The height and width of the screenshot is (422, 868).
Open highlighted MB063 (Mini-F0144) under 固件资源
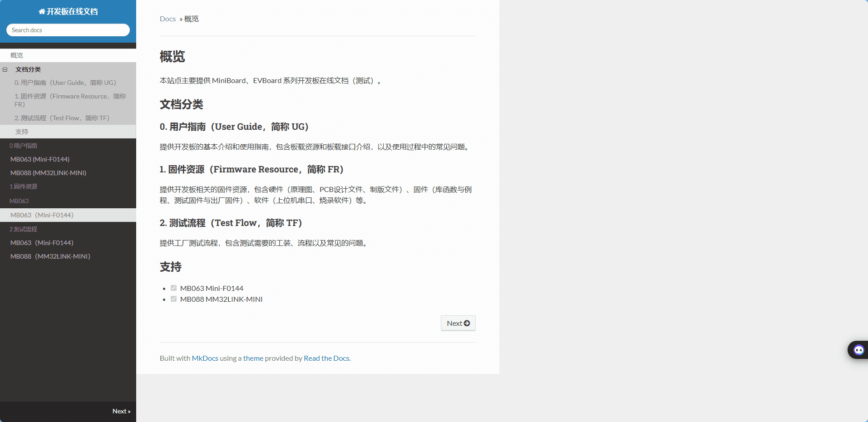point(42,215)
